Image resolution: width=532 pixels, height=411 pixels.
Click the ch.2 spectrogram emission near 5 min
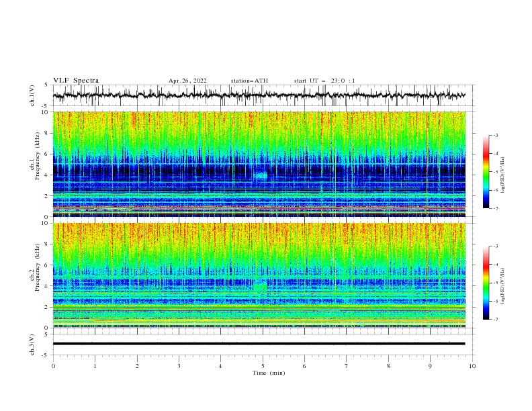[261, 287]
